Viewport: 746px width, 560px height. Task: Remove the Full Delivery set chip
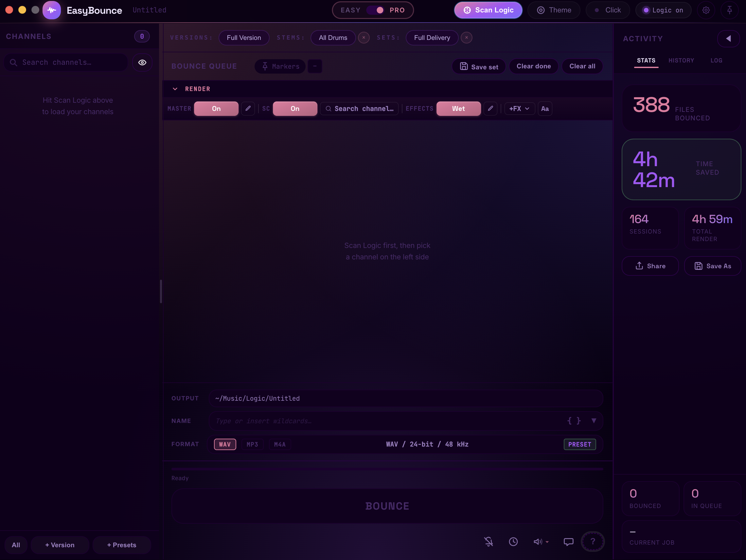pyautogui.click(x=467, y=37)
